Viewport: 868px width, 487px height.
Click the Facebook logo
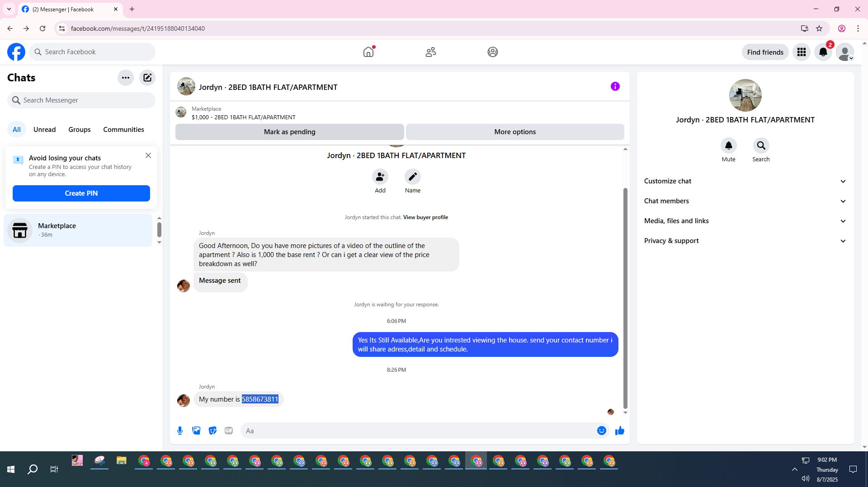click(x=16, y=52)
